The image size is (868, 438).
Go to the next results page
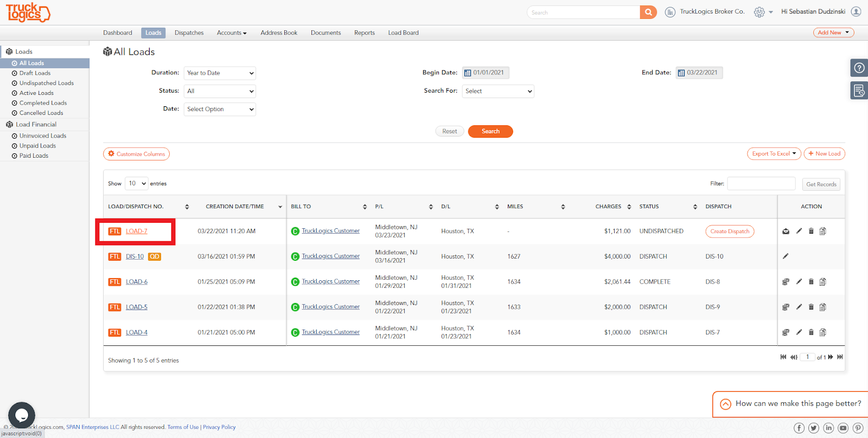(x=831, y=357)
